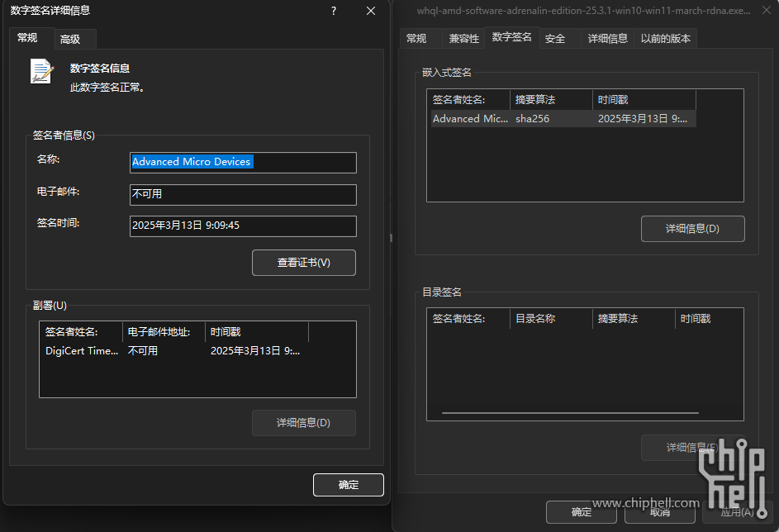Click 签名者姓名 column header in countersignature list

(81, 332)
